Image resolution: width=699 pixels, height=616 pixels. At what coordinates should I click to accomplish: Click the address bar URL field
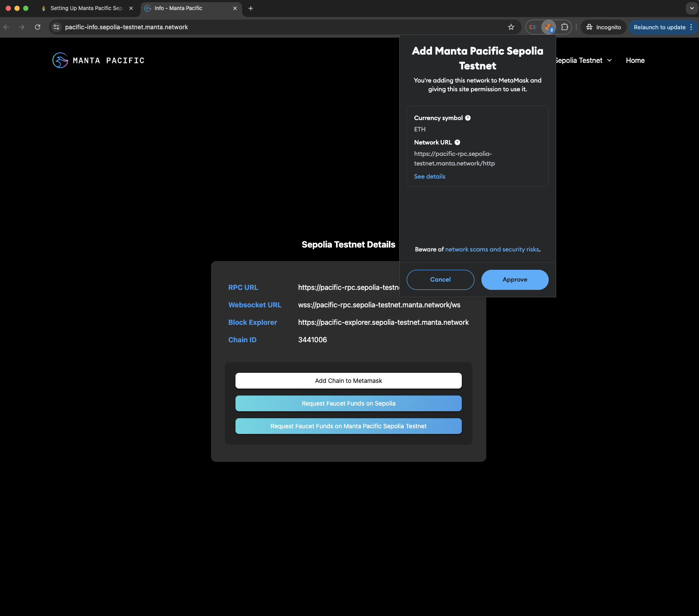tap(284, 27)
